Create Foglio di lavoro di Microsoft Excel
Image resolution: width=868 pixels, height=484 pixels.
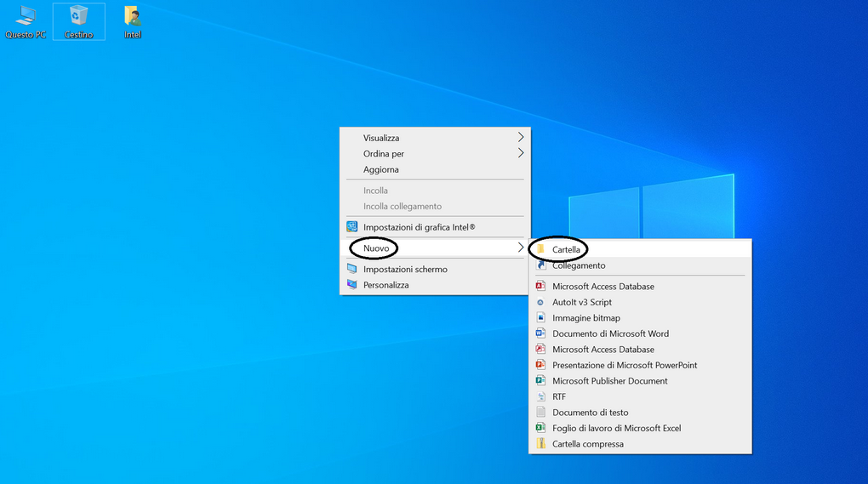[x=641, y=428]
